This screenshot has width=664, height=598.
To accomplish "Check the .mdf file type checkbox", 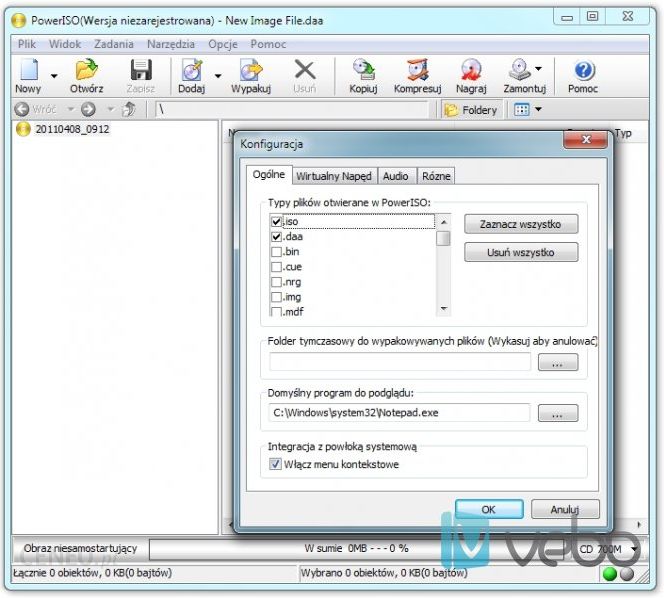I will click(277, 312).
